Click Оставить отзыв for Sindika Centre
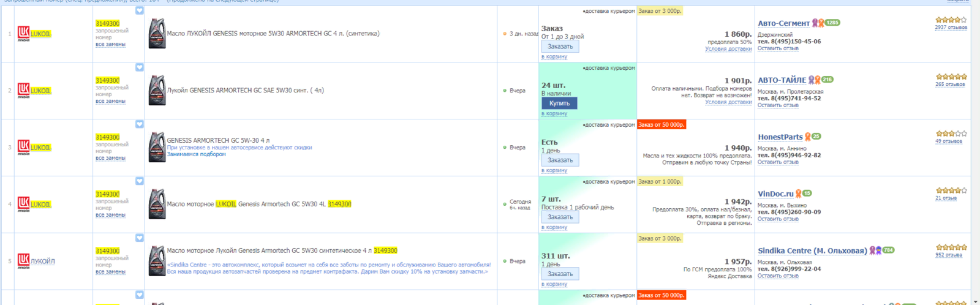The image size is (980, 305). click(x=778, y=276)
